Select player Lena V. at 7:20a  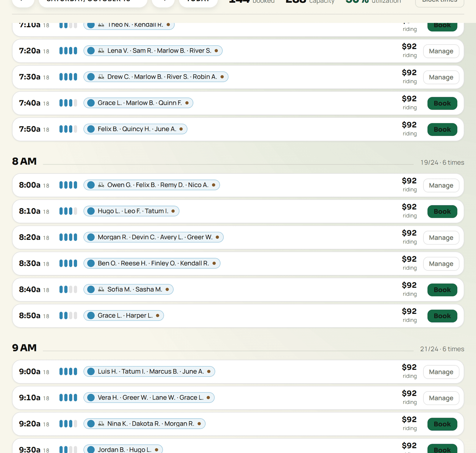118,51
